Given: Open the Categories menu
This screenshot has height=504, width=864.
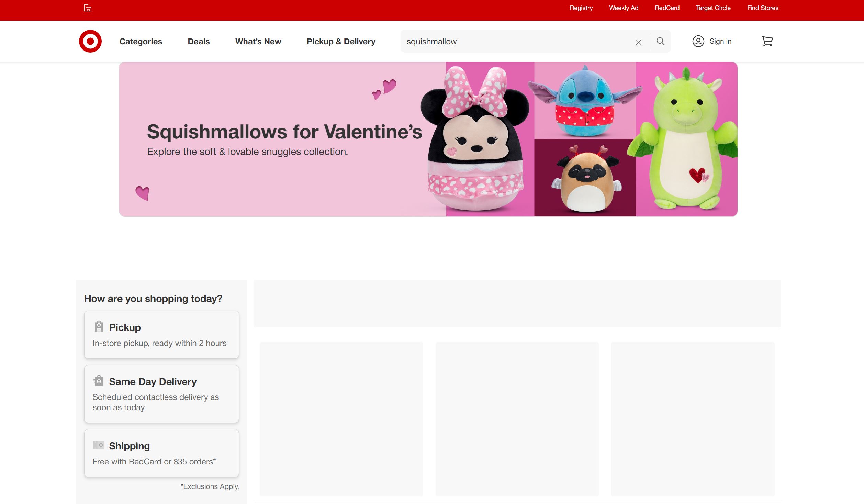Looking at the screenshot, I should [x=141, y=42].
